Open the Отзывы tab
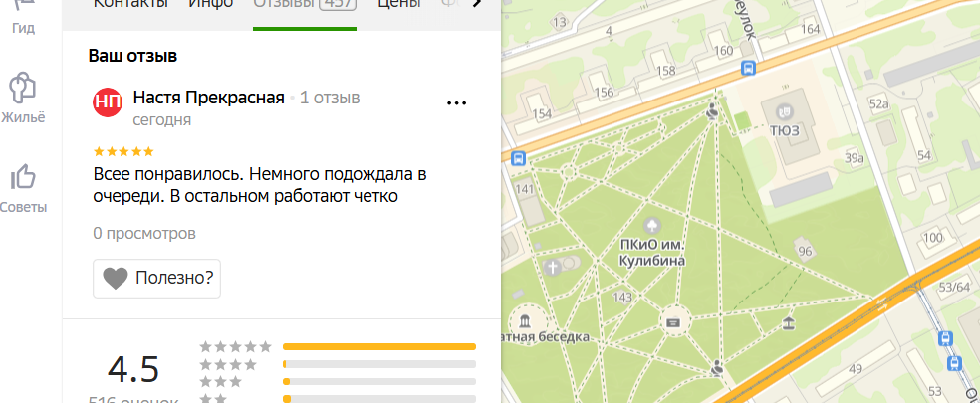This screenshot has height=403, width=980. tap(305, 4)
